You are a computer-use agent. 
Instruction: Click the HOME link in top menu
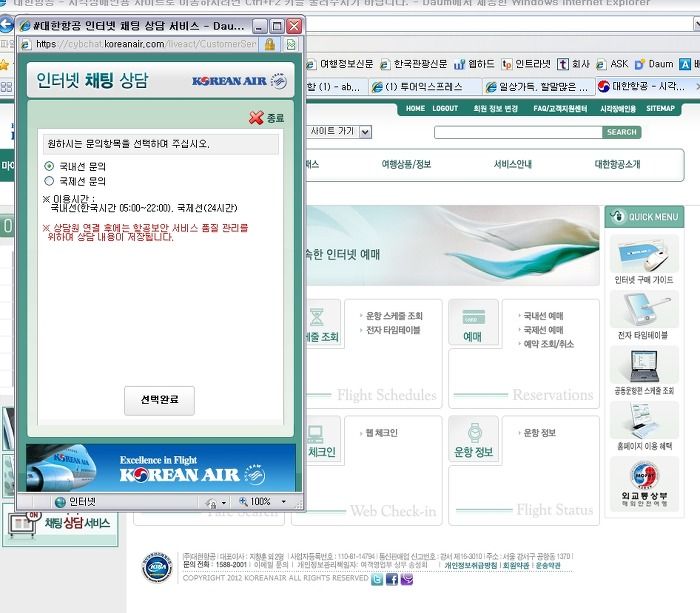pos(415,108)
